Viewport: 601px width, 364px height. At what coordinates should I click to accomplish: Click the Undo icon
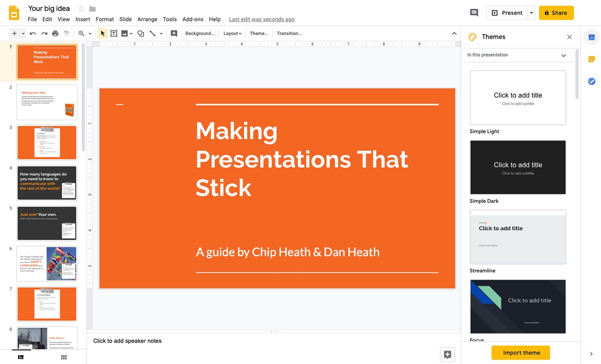[x=33, y=33]
